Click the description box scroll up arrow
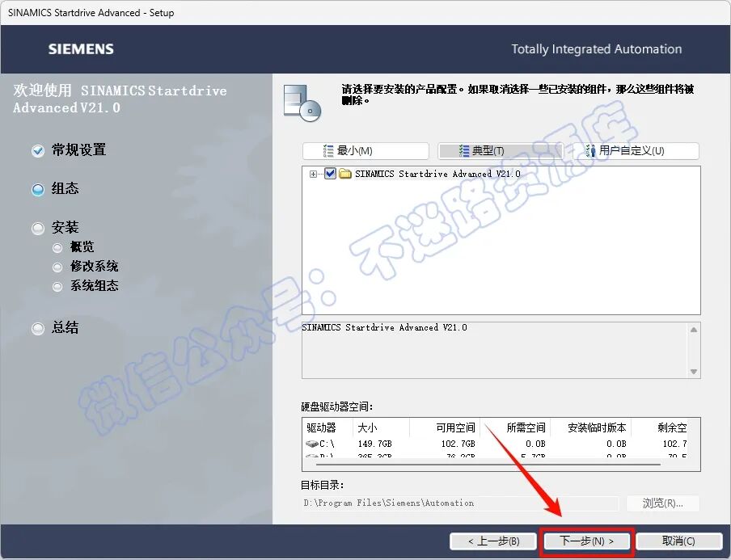This screenshot has height=560, width=731. tap(694, 330)
